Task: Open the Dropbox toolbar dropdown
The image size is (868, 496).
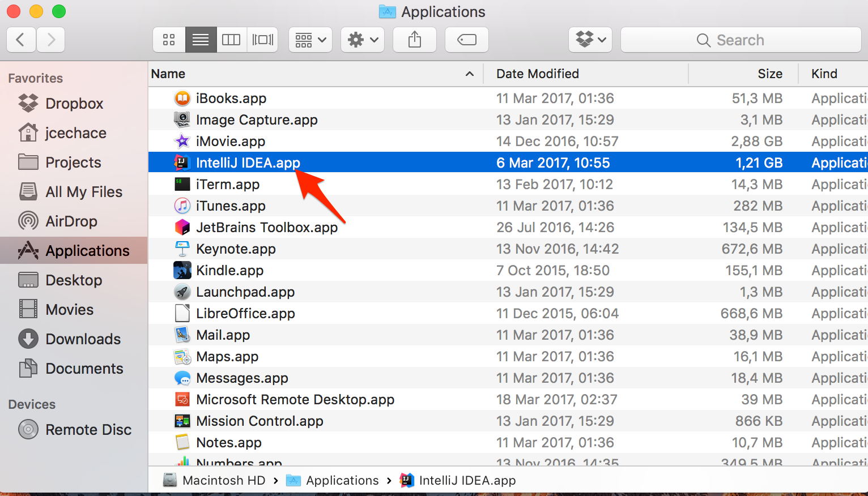Action: click(590, 40)
